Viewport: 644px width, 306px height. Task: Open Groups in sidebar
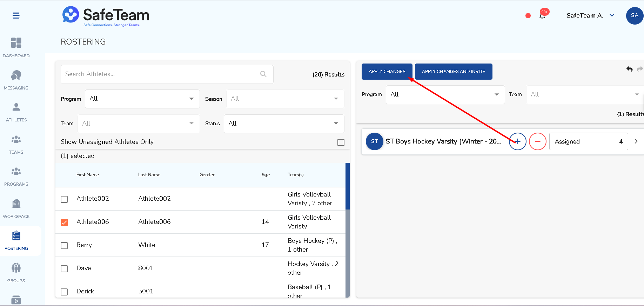[16, 273]
